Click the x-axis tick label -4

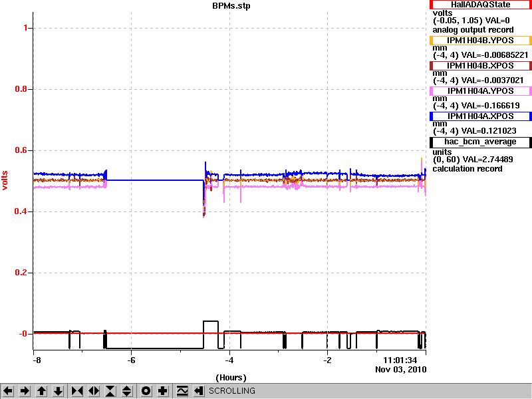pyautogui.click(x=229, y=360)
